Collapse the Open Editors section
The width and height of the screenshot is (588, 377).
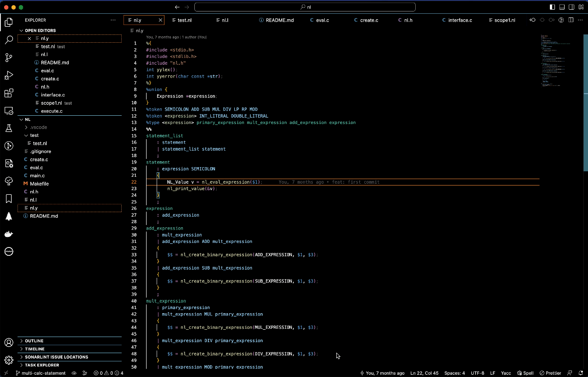point(70,30)
